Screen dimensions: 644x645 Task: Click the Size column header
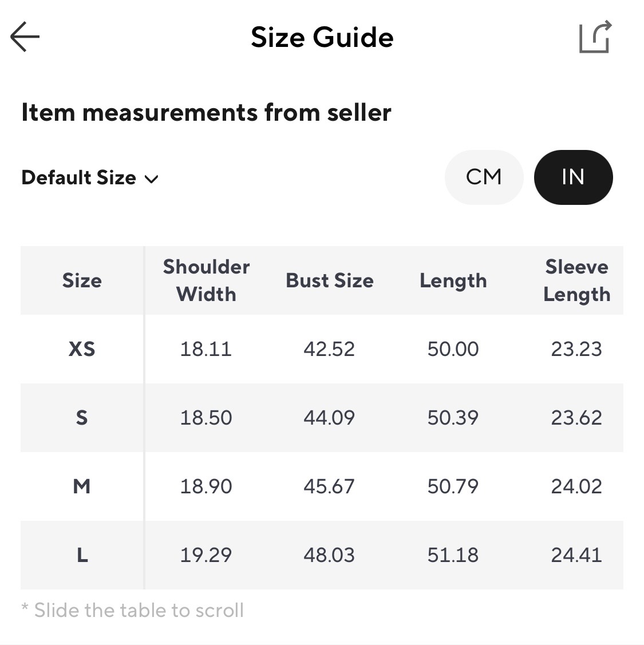[x=82, y=280]
